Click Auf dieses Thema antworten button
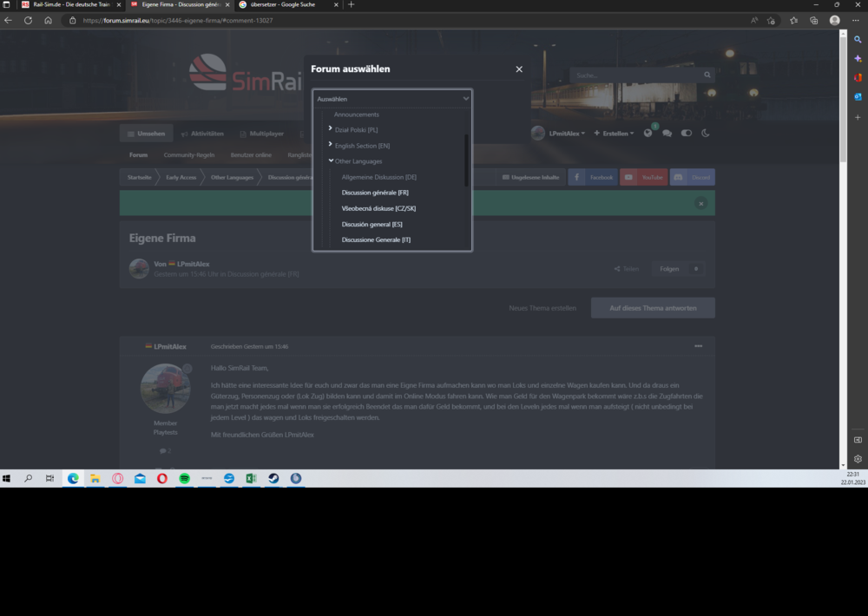This screenshot has height=616, width=868. 653,308
